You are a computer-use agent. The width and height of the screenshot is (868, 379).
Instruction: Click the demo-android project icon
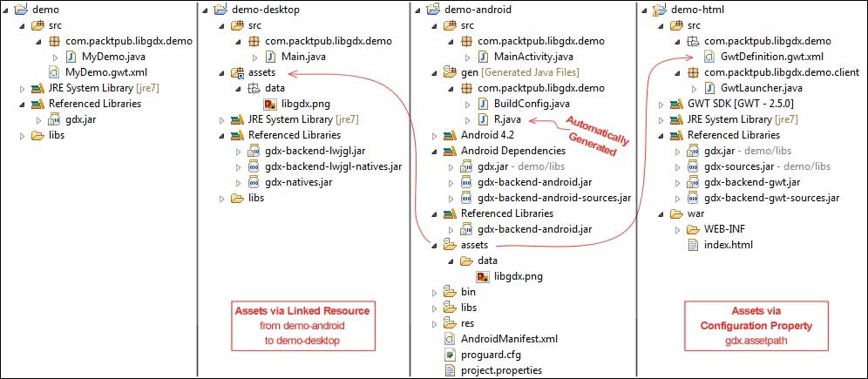click(433, 9)
